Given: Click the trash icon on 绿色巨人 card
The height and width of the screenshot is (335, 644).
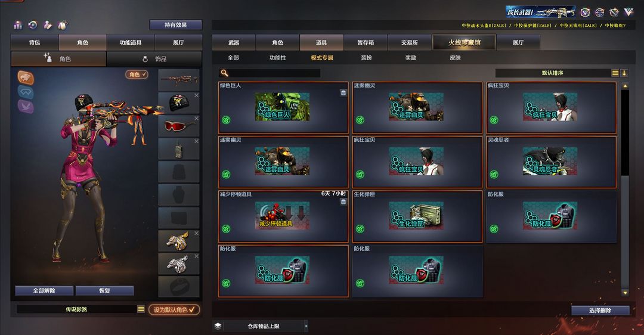Looking at the screenshot, I should point(343,93).
